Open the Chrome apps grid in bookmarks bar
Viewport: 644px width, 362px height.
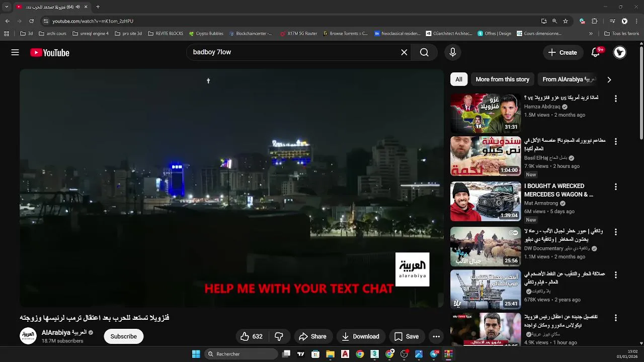(7, 34)
